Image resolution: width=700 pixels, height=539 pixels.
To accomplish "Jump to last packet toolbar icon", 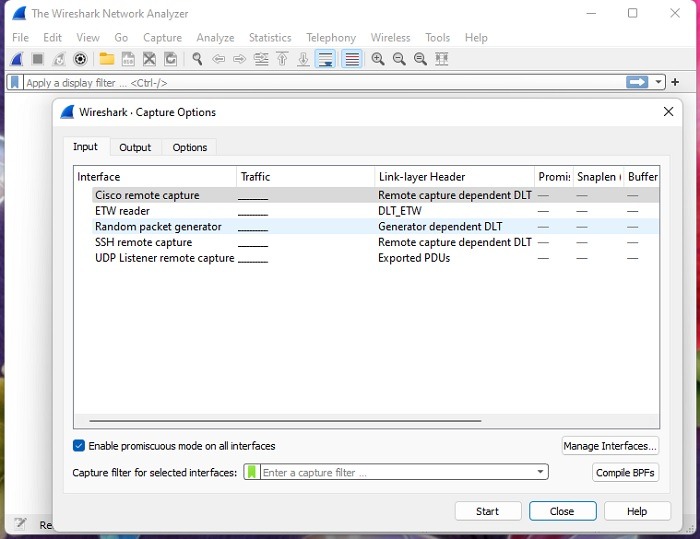I will (304, 59).
